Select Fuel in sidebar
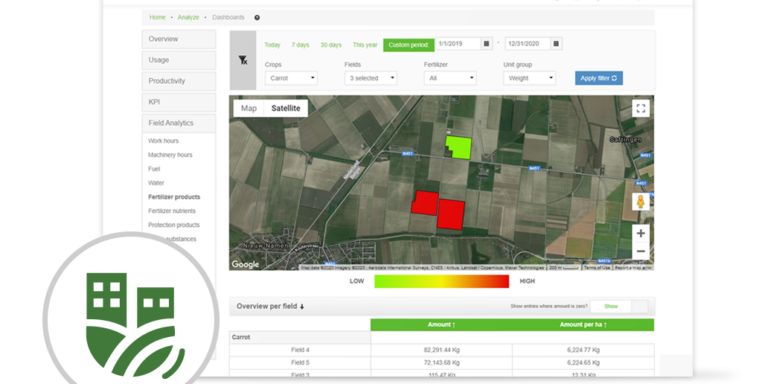This screenshot has height=384, width=768. 154,169
